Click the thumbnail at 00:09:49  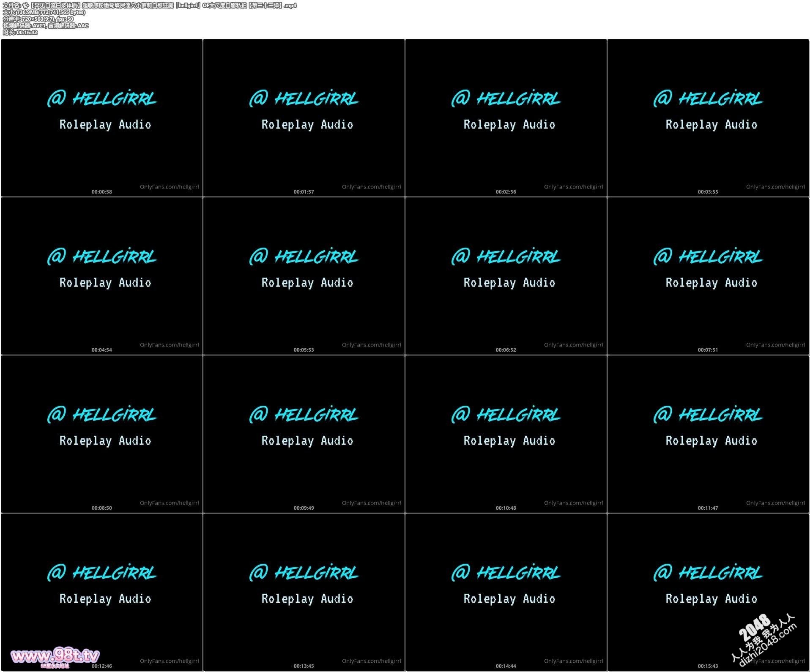pyautogui.click(x=304, y=434)
